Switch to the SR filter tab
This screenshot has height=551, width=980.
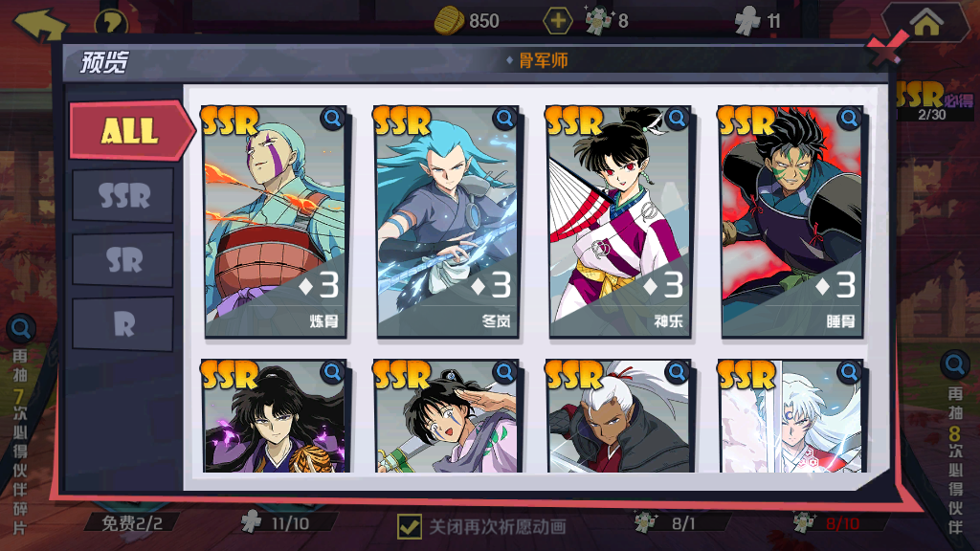(x=123, y=260)
